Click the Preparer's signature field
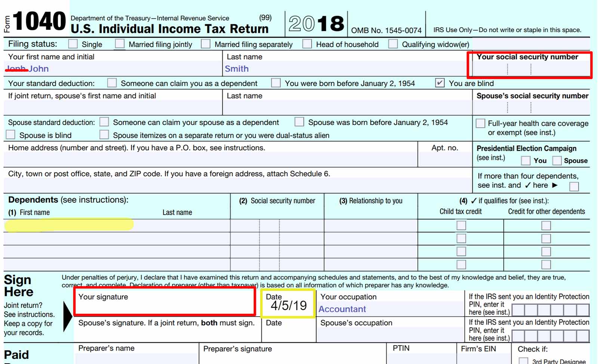This screenshot has height=364, width=598. coord(293,354)
